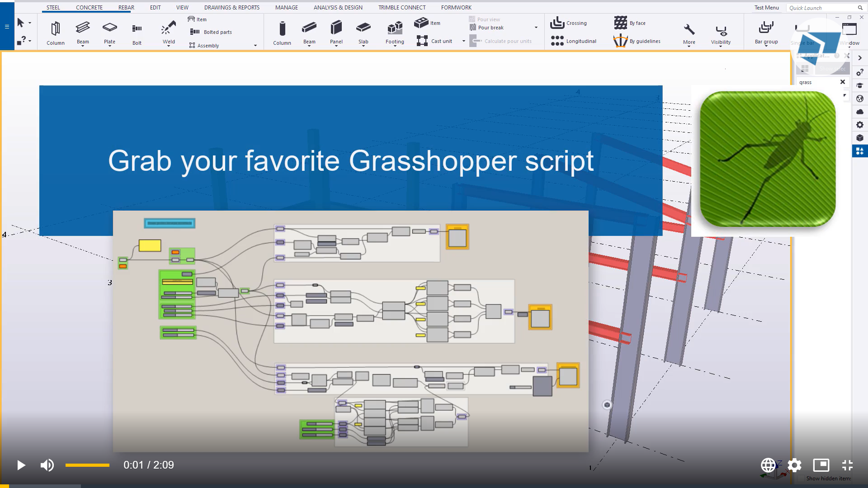Click the Pour break command
Screen dimensions: 868x488
pyautogui.click(x=486, y=28)
